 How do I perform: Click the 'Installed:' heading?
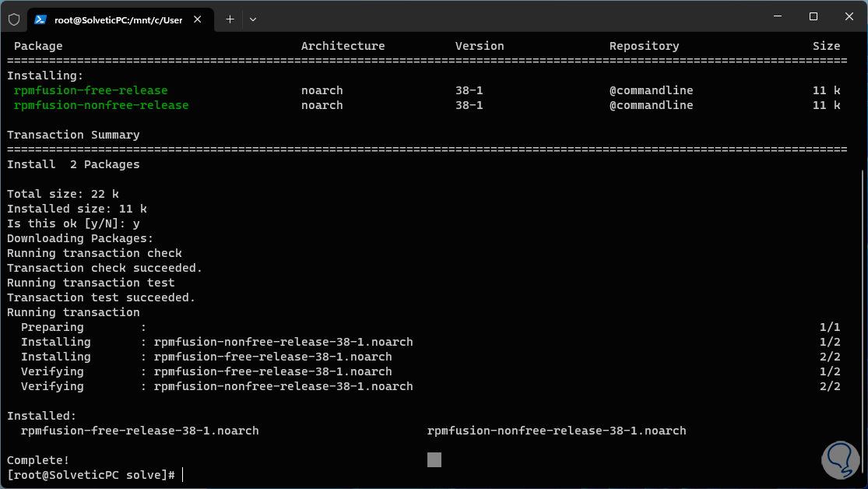pos(41,416)
